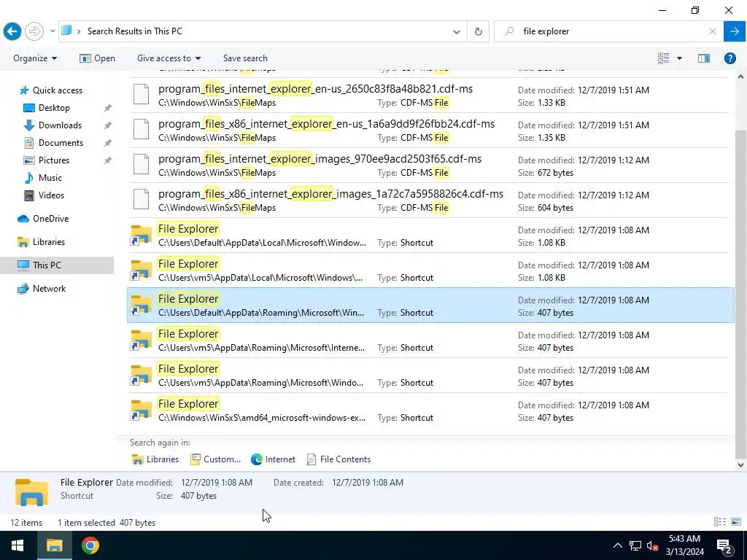This screenshot has height=560, width=747.
Task: Launch Google Chrome from the taskbar
Action: (x=90, y=545)
